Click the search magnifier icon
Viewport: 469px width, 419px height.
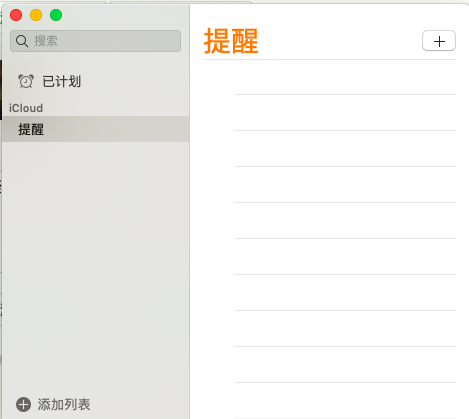click(x=22, y=41)
